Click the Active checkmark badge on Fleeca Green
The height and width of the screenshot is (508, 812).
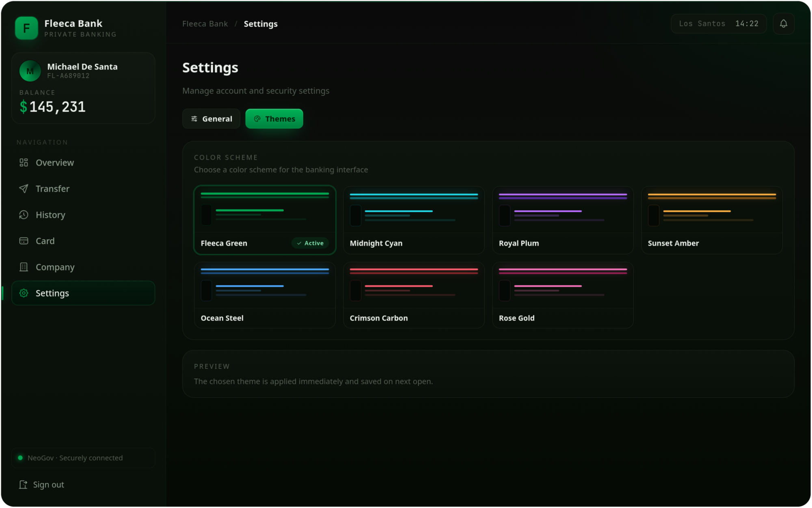(x=310, y=243)
